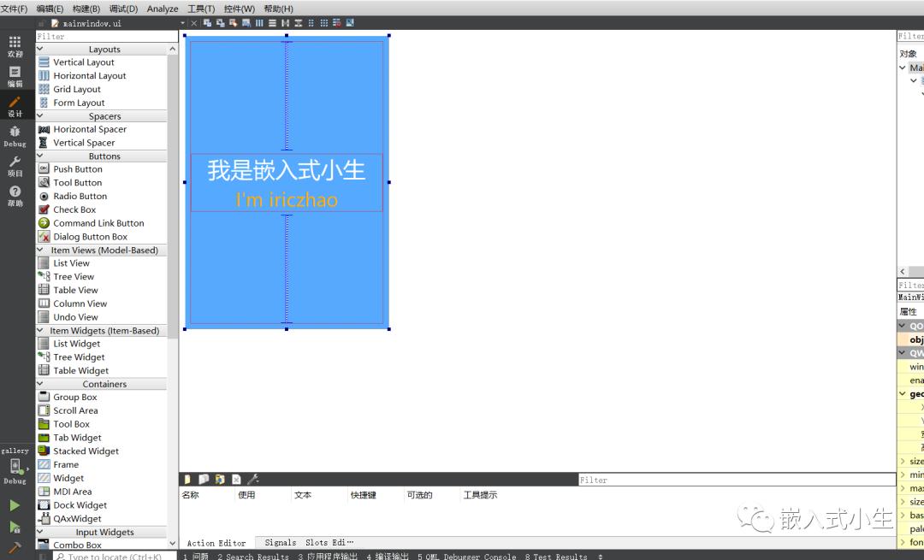
Task: Apply vertical layout from the toolbar
Action: tap(272, 23)
